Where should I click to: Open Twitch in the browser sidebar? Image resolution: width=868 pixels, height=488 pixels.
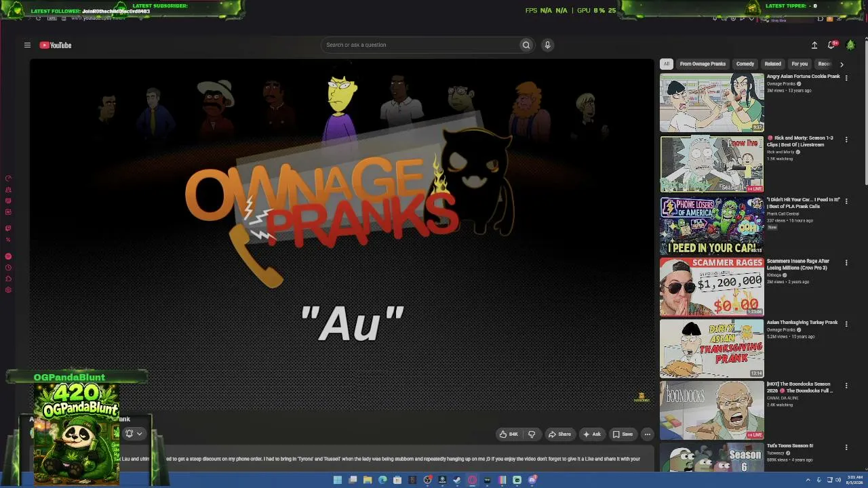click(8, 228)
